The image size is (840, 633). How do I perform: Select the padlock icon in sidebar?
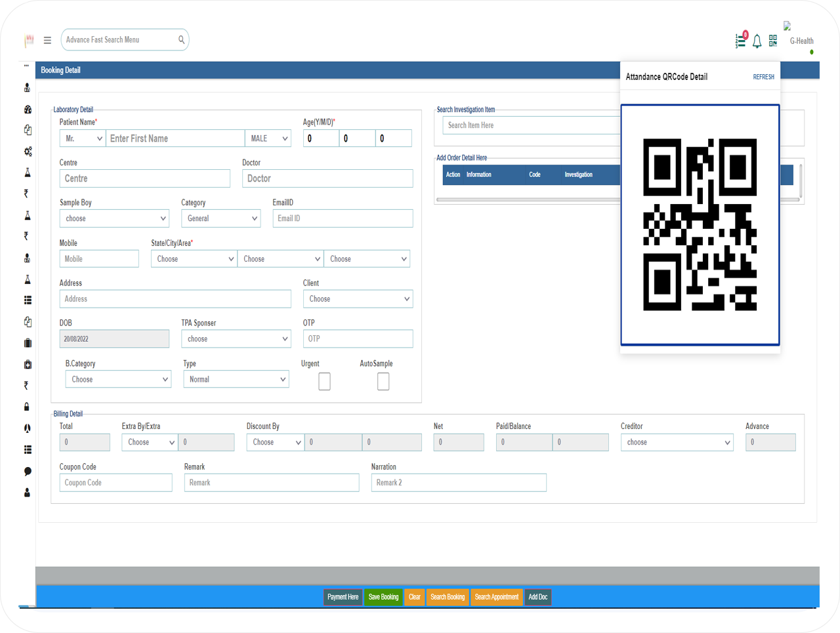click(x=27, y=407)
